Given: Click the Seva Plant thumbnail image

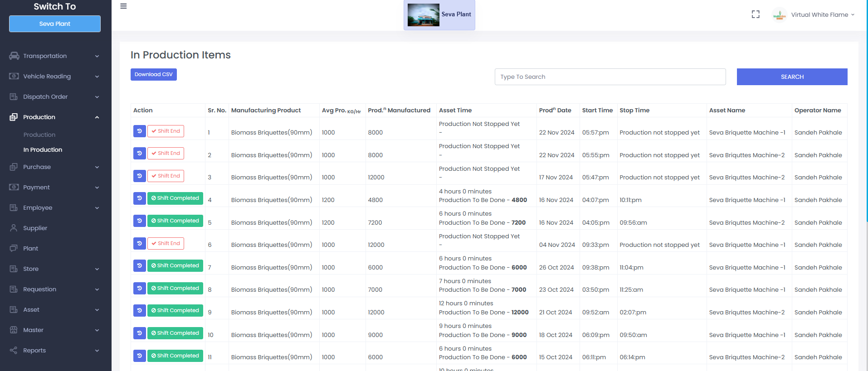Looking at the screenshot, I should point(423,15).
